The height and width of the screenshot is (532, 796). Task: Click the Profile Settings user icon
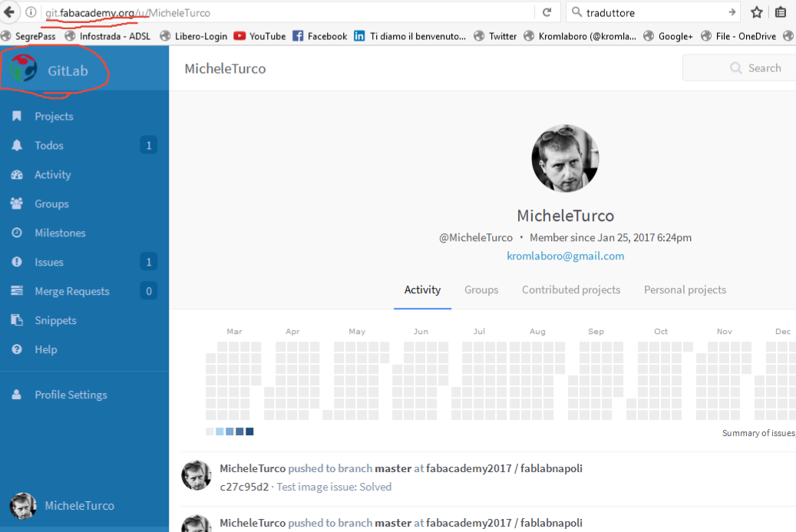point(17,395)
